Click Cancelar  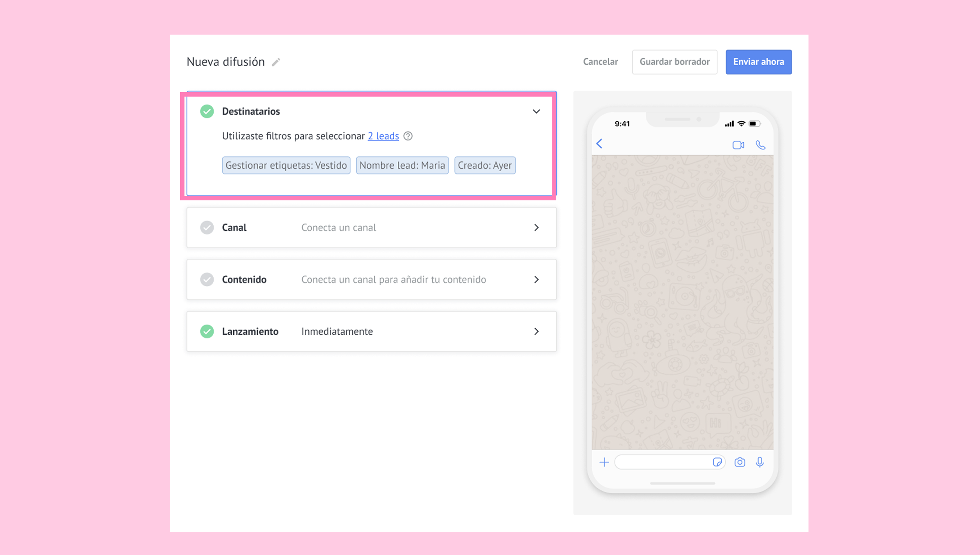(x=601, y=62)
